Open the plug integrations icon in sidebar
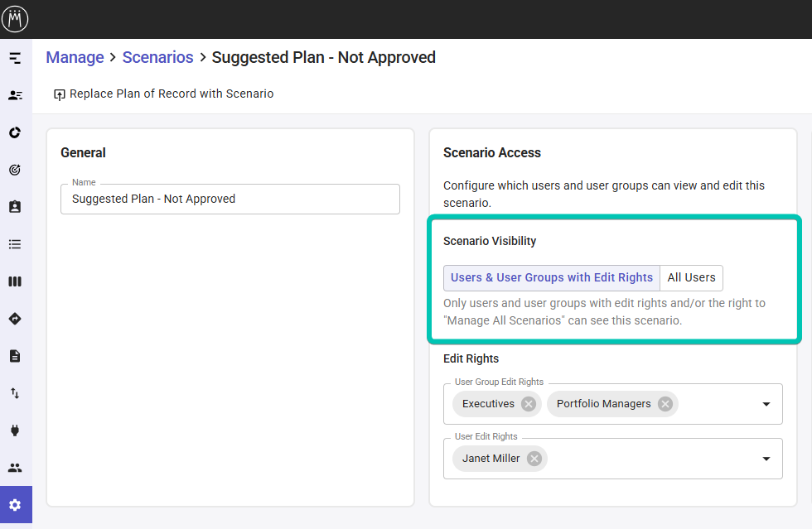The width and height of the screenshot is (812, 529). point(15,430)
